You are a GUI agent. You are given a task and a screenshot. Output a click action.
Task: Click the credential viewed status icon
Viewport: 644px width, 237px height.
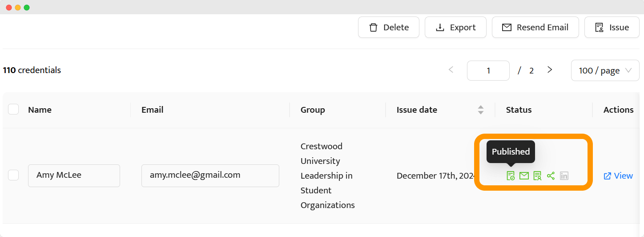(x=537, y=176)
